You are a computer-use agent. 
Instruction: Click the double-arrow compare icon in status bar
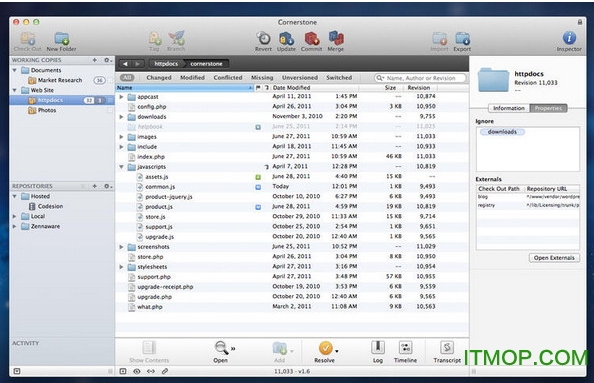click(x=151, y=371)
